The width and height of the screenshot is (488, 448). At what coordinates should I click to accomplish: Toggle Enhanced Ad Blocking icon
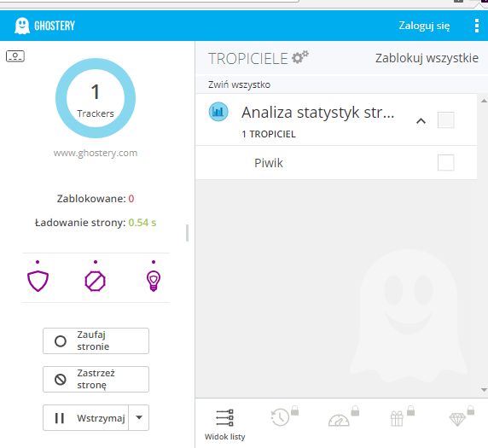click(96, 281)
